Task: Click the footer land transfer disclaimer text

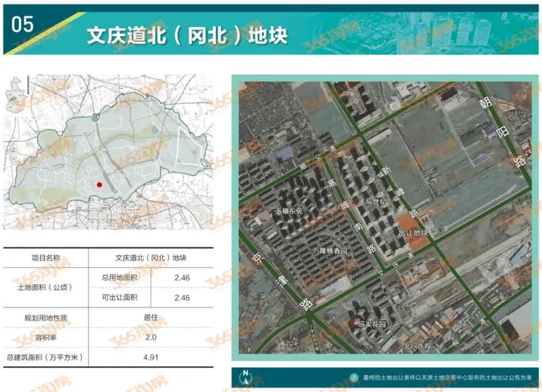Action: point(447,377)
